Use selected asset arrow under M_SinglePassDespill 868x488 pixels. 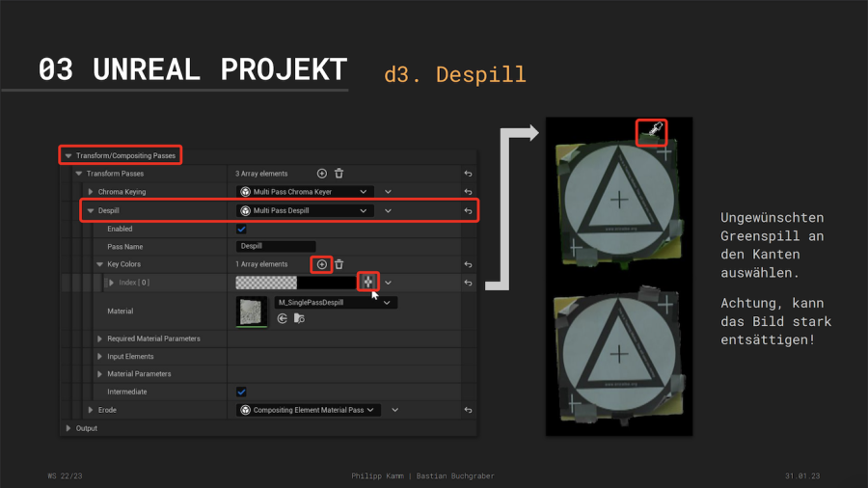click(x=283, y=318)
